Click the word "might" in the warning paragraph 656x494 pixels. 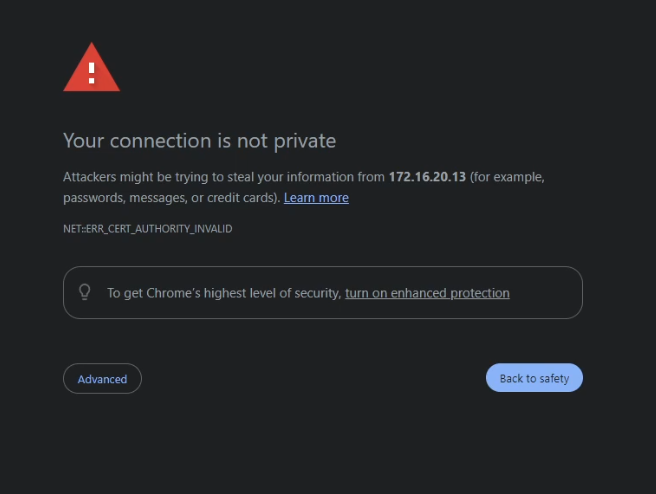coord(137,177)
